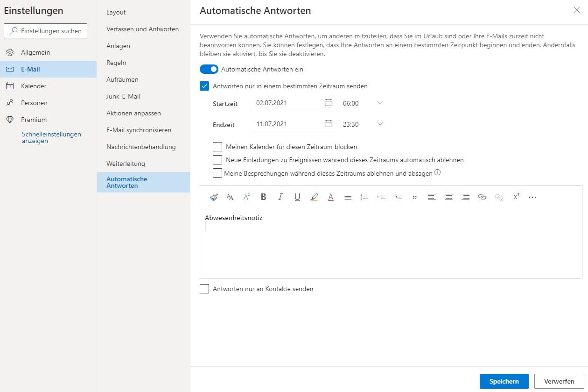
Task: Toggle italic text formatting
Action: point(280,197)
